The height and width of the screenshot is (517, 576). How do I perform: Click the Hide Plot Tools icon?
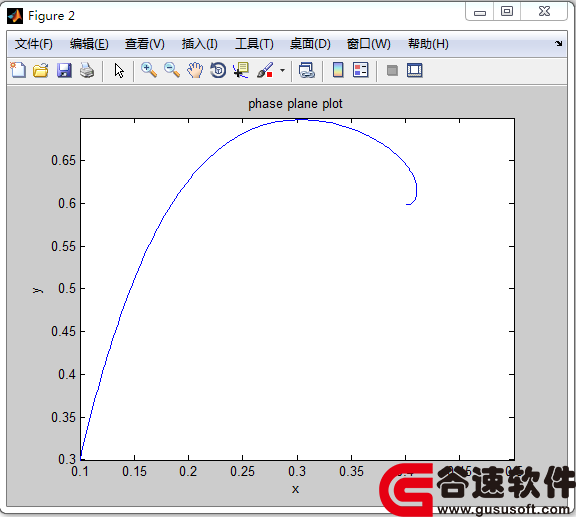[x=392, y=70]
